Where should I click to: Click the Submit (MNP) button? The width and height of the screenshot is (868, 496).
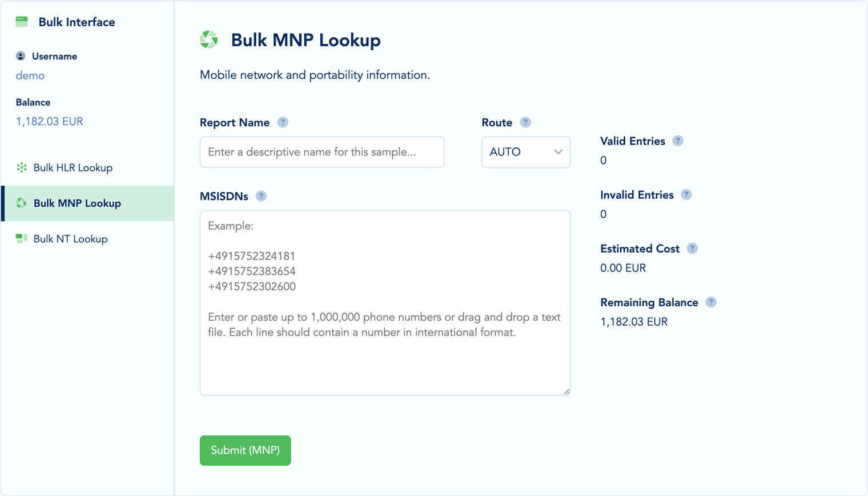[x=245, y=450]
